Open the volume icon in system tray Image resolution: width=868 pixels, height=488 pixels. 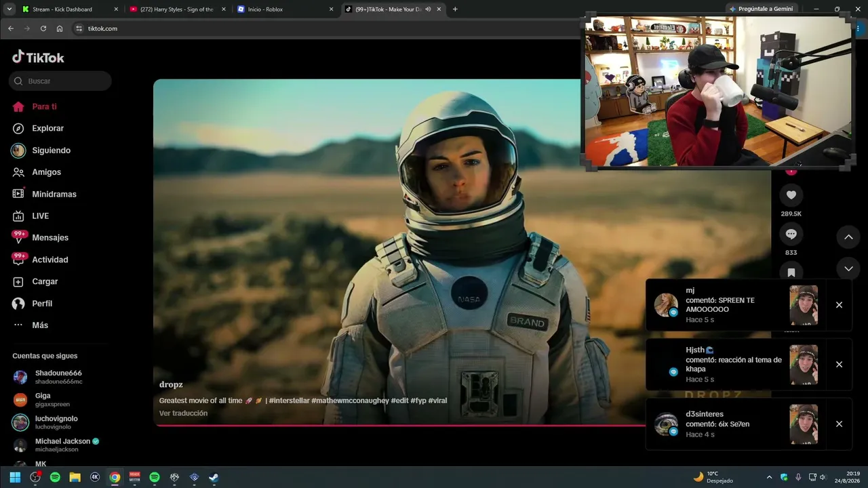coord(823,477)
